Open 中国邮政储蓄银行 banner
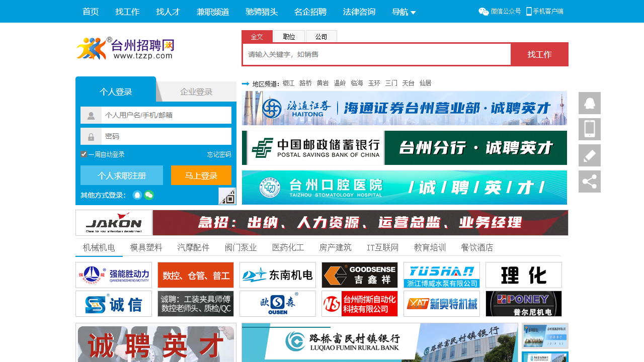The height and width of the screenshot is (362, 644). 405,148
